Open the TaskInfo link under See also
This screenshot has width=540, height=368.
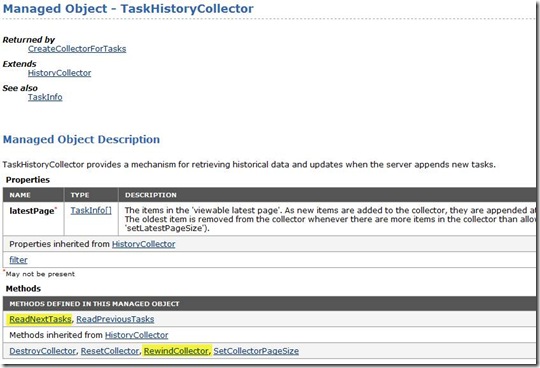45,97
